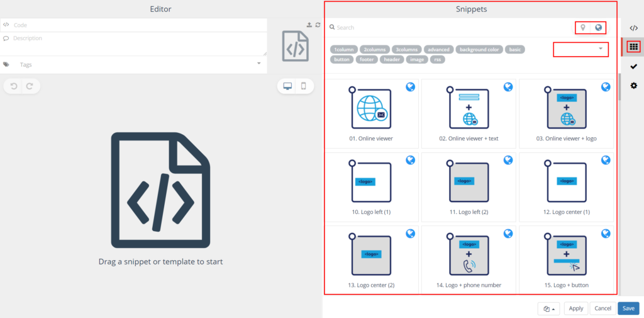The width and height of the screenshot is (644, 318).
Task: Click the Editor panel title
Action: pos(160,9)
